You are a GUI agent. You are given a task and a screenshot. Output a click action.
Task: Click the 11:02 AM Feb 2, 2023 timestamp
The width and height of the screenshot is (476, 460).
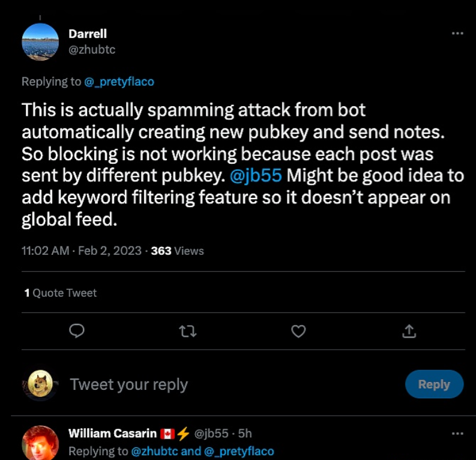pos(81,251)
